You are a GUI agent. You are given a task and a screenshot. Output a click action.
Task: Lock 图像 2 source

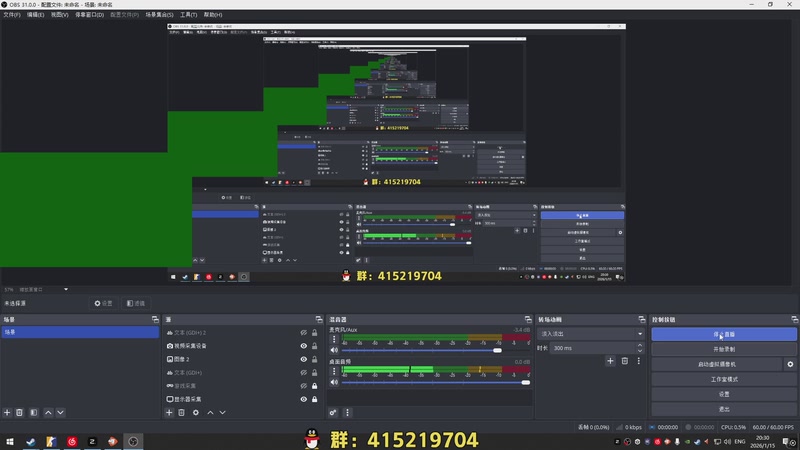[315, 359]
